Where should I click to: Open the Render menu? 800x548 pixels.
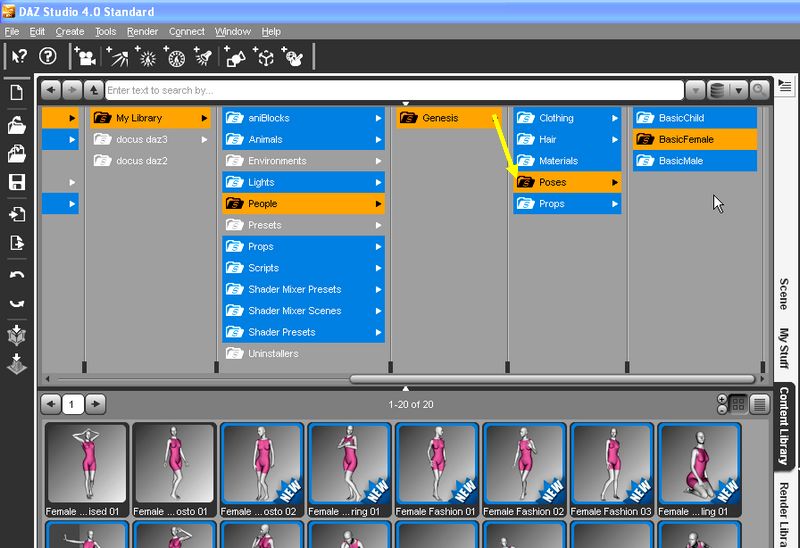(x=142, y=31)
